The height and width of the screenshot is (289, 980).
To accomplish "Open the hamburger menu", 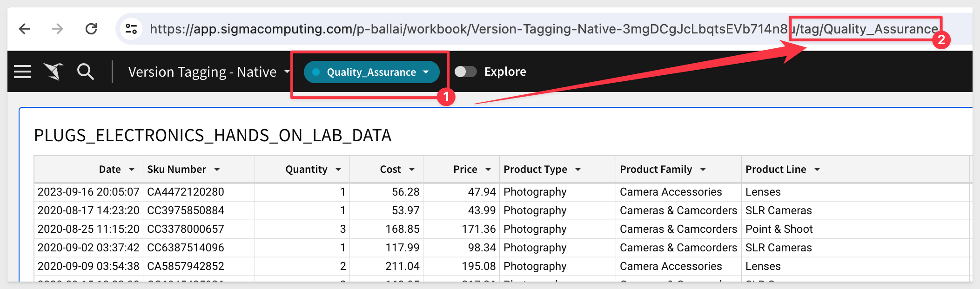I will [x=22, y=72].
